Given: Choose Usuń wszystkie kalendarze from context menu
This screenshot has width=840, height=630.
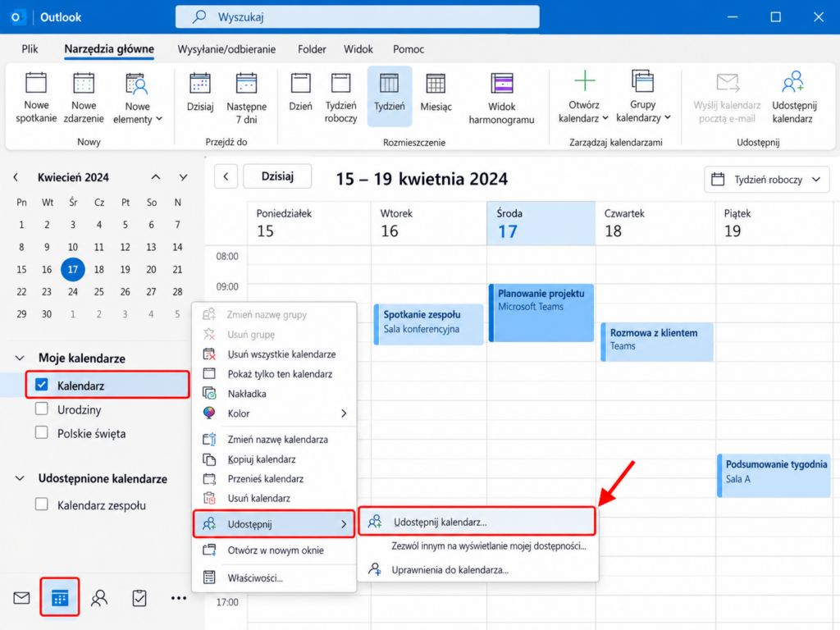Looking at the screenshot, I should (x=274, y=354).
